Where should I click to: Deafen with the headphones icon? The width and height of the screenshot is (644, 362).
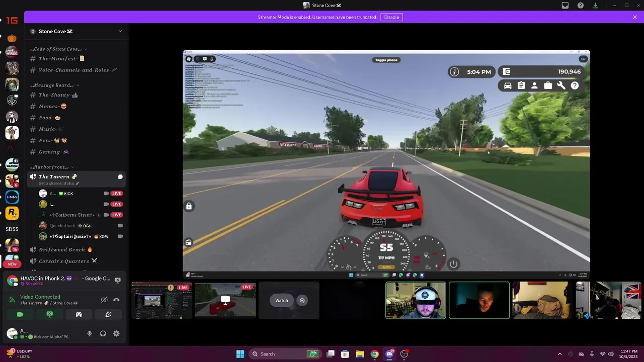(x=103, y=334)
